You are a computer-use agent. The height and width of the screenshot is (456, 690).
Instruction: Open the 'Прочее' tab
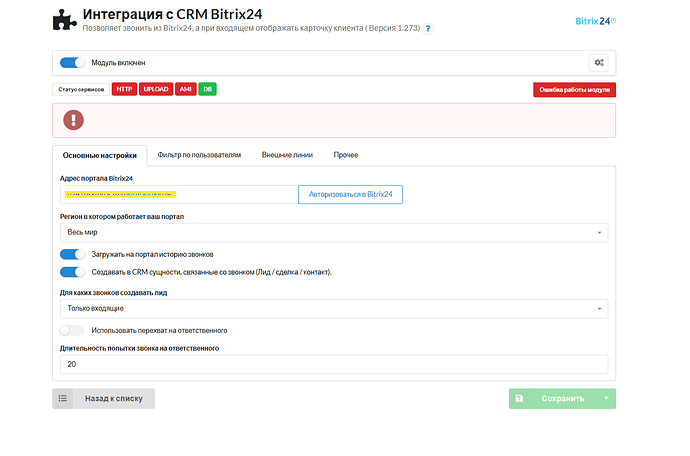pyautogui.click(x=346, y=155)
